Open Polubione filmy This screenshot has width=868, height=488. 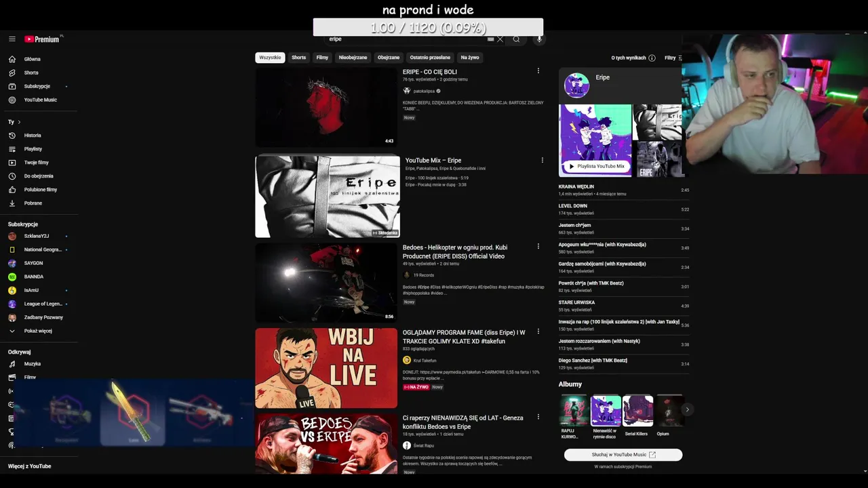41,190
